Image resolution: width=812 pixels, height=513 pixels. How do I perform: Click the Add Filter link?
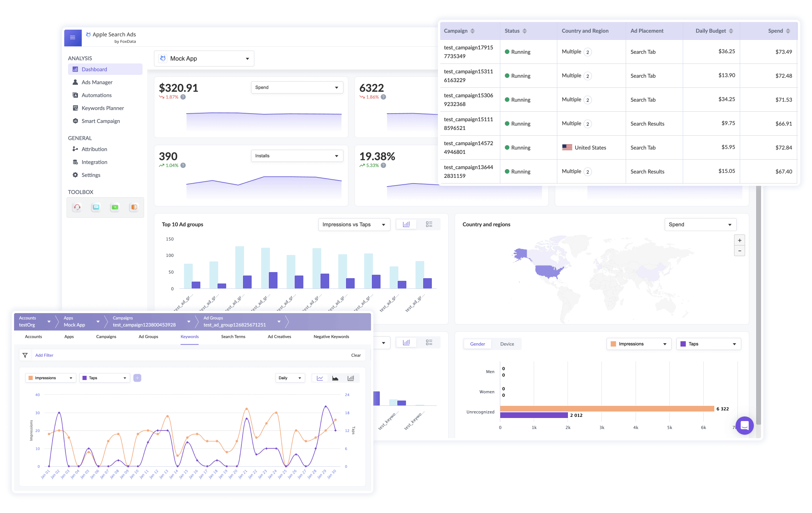click(44, 355)
